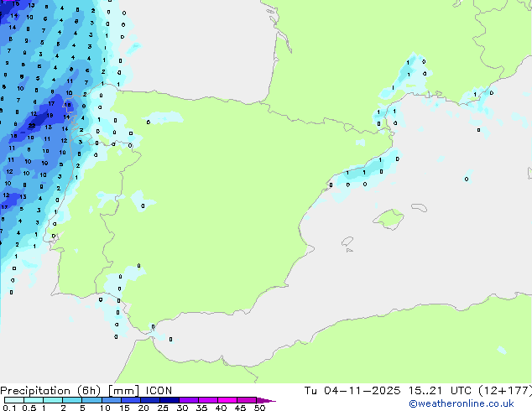Click the "25" legend scale label
Viewport: 532px width, 411px height.
(163, 408)
